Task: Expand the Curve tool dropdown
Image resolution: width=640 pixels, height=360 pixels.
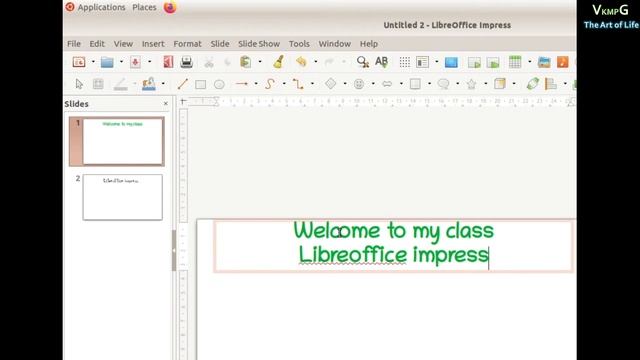Action: (x=284, y=84)
